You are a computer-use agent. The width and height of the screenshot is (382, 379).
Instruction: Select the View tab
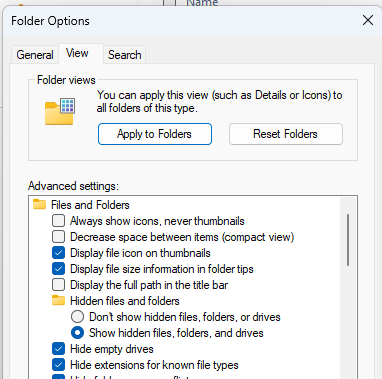tap(77, 53)
